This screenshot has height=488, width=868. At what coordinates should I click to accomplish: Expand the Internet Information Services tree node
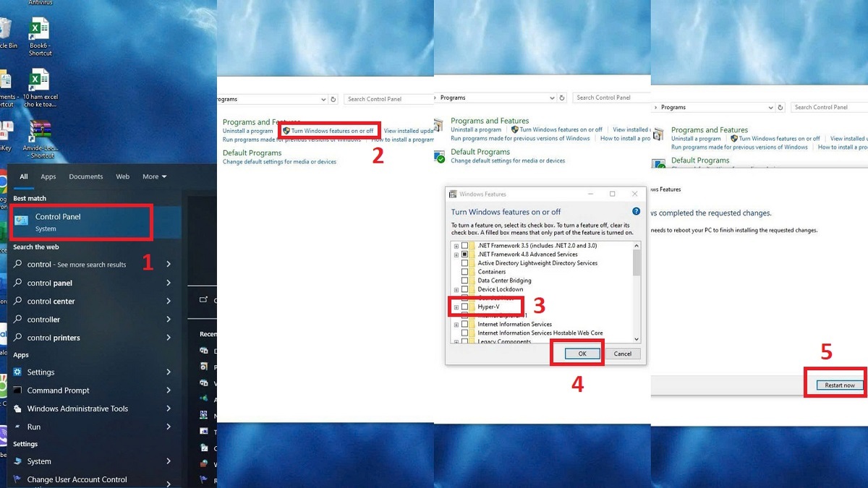[x=456, y=325]
